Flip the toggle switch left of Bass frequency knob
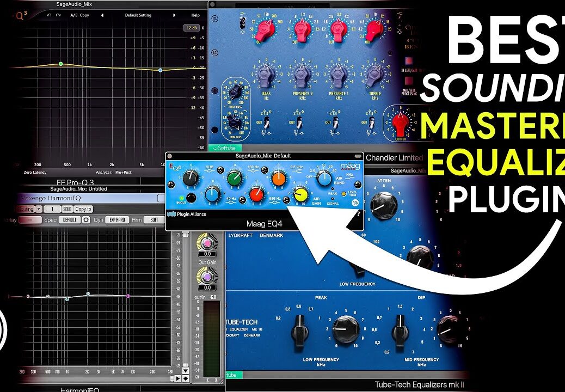Screen dimensions: 565x392 click(x=243, y=23)
